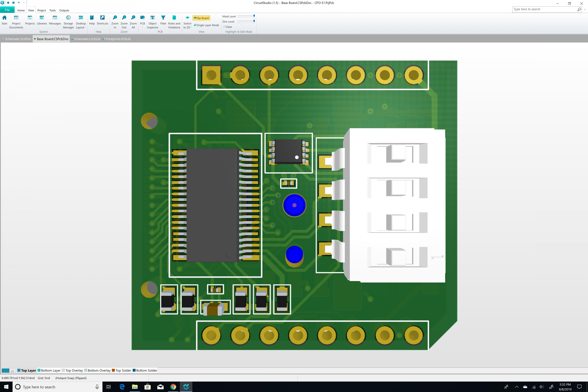Open Project Documents panel

[16, 22]
